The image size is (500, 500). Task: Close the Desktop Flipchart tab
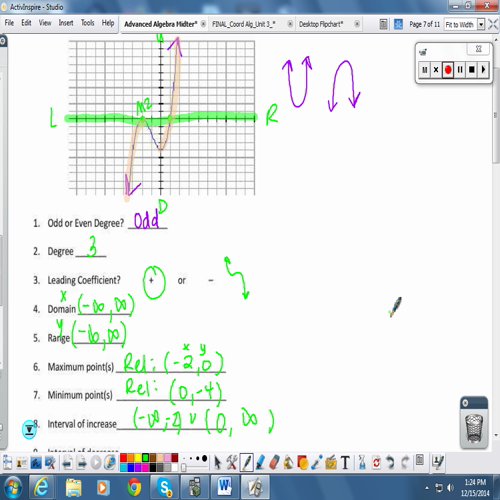pos(357,24)
